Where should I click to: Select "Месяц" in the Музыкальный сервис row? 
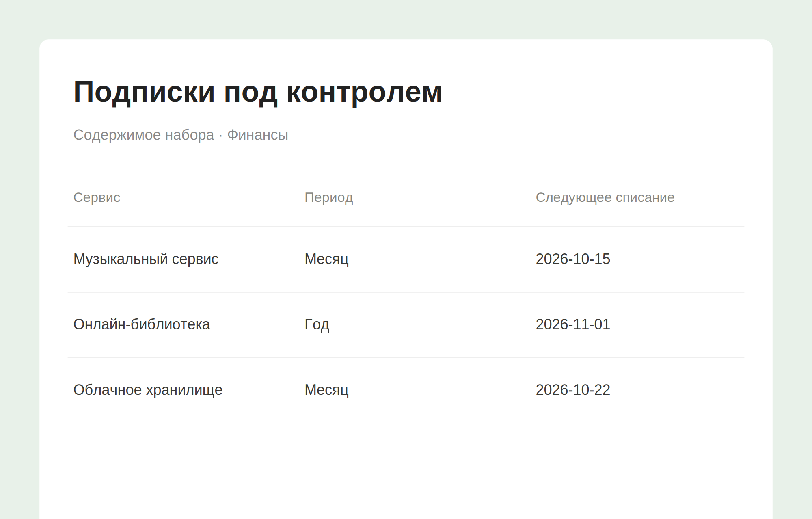(327, 259)
